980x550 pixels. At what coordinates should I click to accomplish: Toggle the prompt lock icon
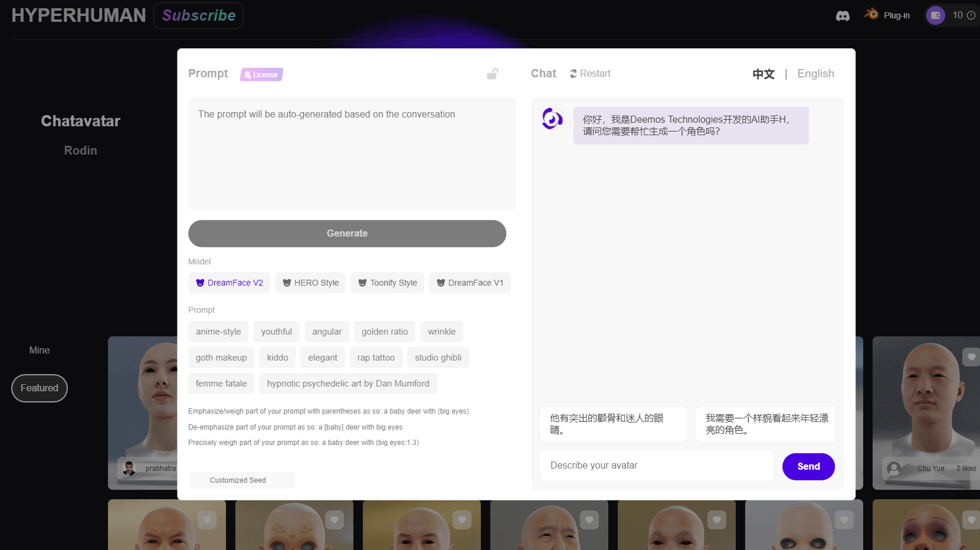tap(492, 74)
